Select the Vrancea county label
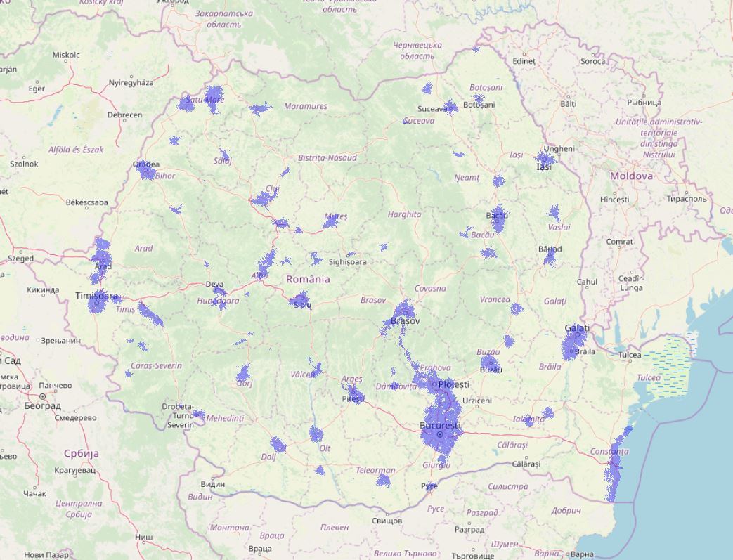The width and height of the screenshot is (733, 560). point(495,299)
